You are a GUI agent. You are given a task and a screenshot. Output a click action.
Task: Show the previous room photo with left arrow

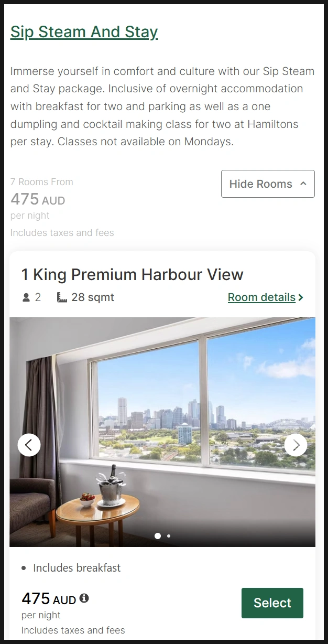click(x=29, y=445)
